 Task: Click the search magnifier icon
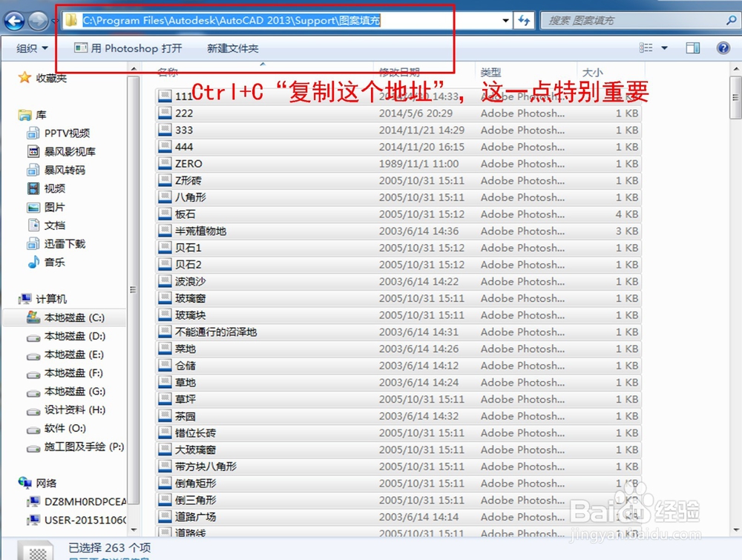[731, 20]
